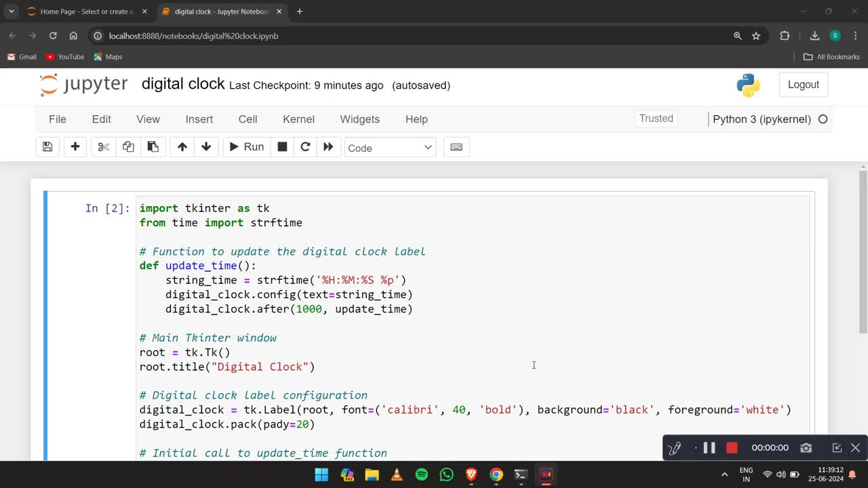The height and width of the screenshot is (488, 868).
Task: Open the File menu
Action: pos(58,119)
